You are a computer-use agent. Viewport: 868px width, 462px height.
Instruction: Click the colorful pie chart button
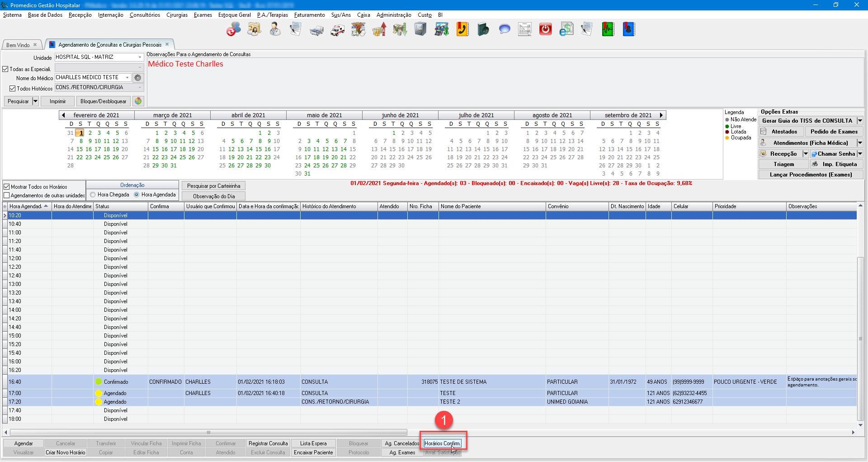(x=138, y=101)
